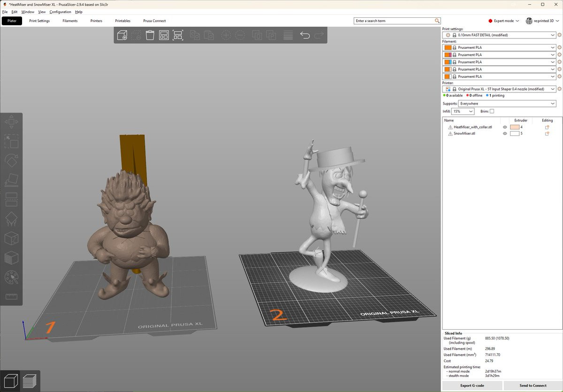Open editing icon for SnowMiser.stl

(547, 134)
